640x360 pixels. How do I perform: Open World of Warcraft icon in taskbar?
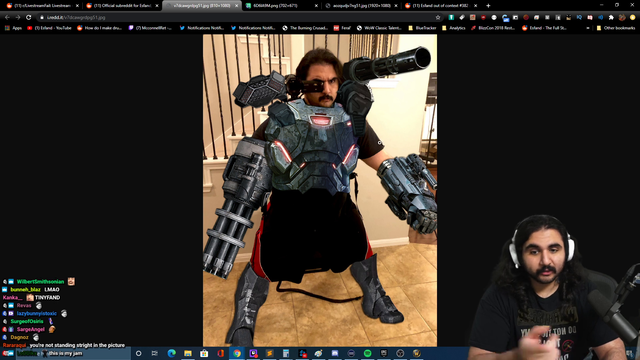click(416, 353)
